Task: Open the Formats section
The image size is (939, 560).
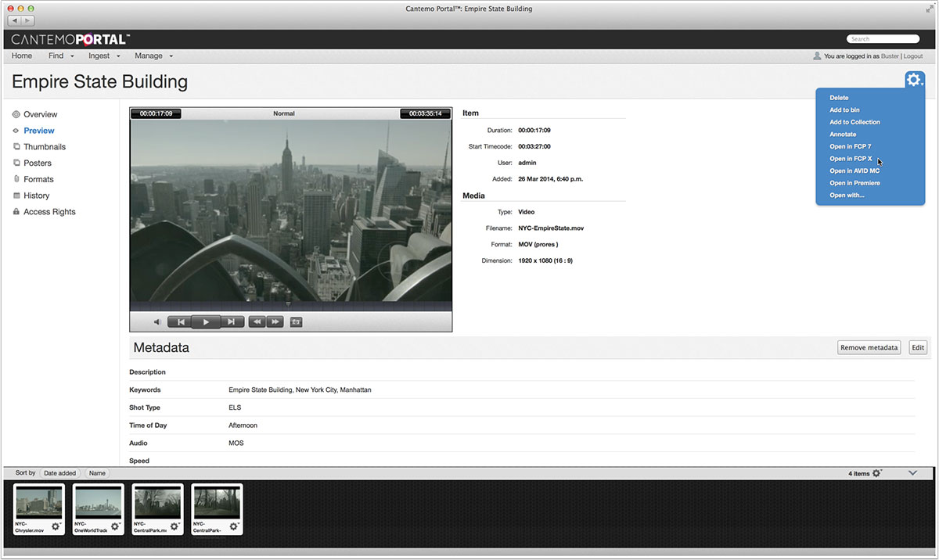Action: click(38, 179)
